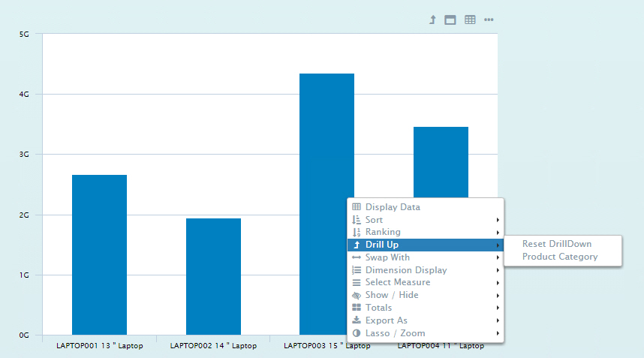The height and width of the screenshot is (358, 644).
Task: Drill up to Product Category
Action: coord(560,257)
